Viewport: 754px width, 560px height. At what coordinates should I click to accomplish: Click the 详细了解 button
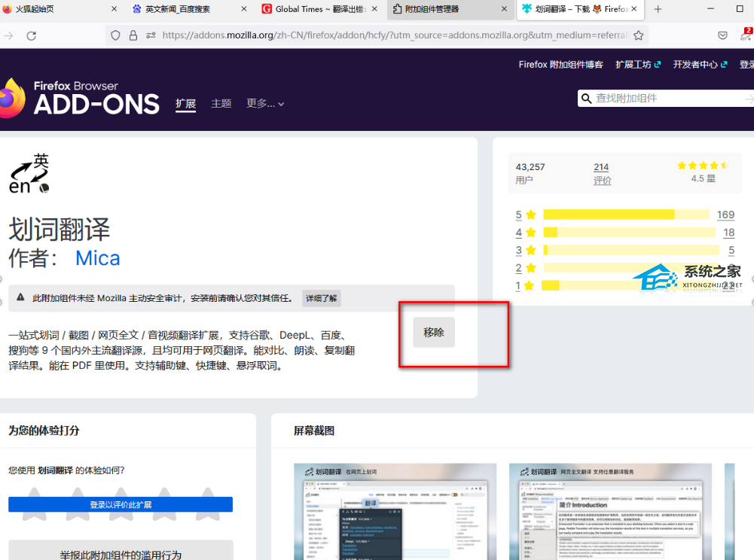tap(321, 299)
